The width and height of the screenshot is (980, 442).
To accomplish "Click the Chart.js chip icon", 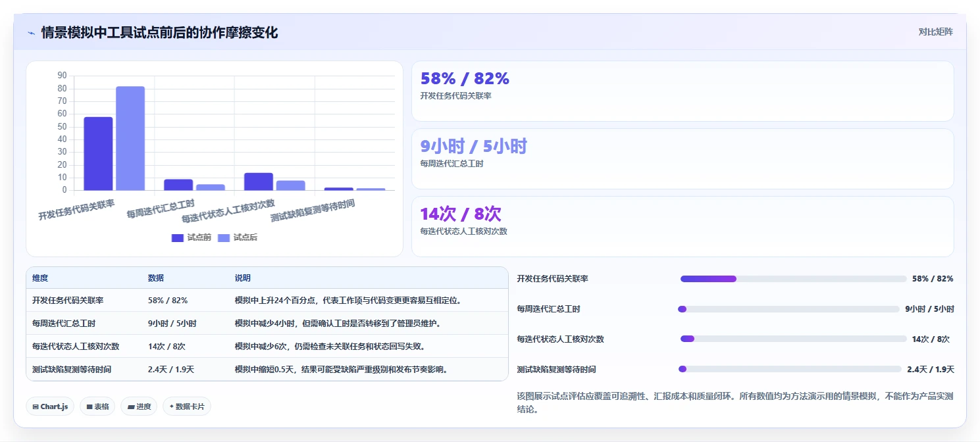I will coord(36,406).
